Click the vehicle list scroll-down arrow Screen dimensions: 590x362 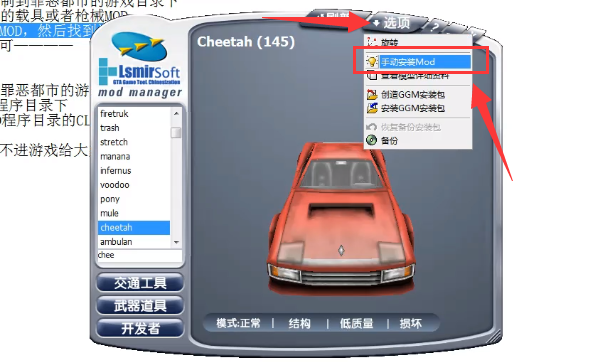[176, 242]
